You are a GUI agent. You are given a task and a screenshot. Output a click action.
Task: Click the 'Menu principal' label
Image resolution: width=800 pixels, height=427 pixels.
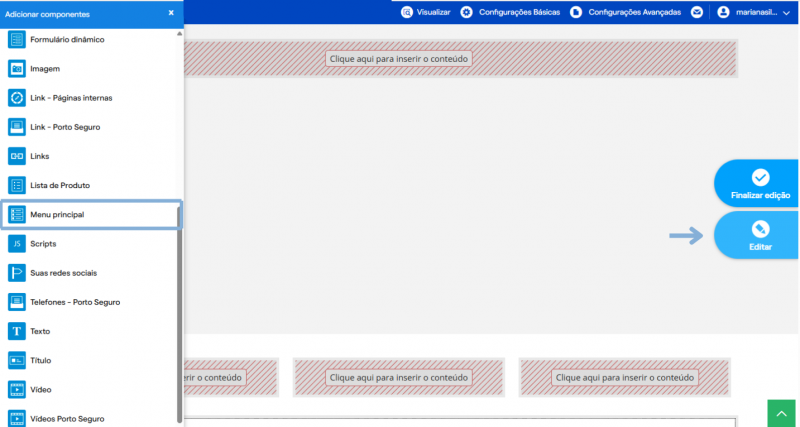coord(57,215)
